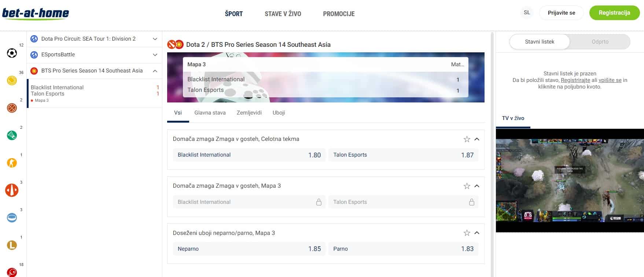The image size is (644, 277).
Task: Select the gold League of Legends icon
Action: [12, 245]
